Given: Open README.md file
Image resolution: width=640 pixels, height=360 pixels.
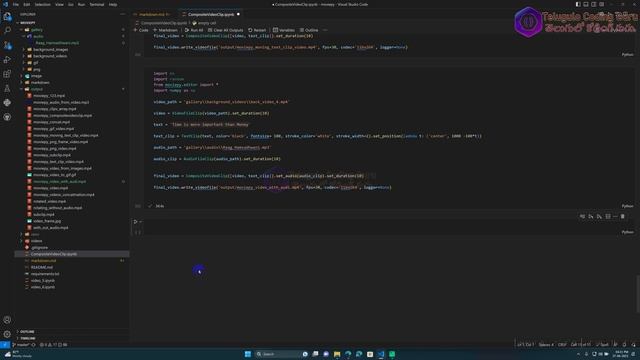Looking at the screenshot, I should pos(42,267).
